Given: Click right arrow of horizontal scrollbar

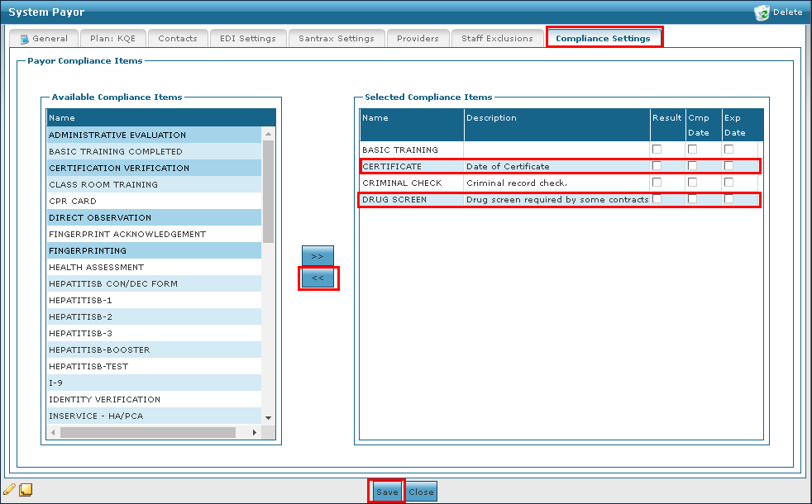Looking at the screenshot, I should 254,433.
